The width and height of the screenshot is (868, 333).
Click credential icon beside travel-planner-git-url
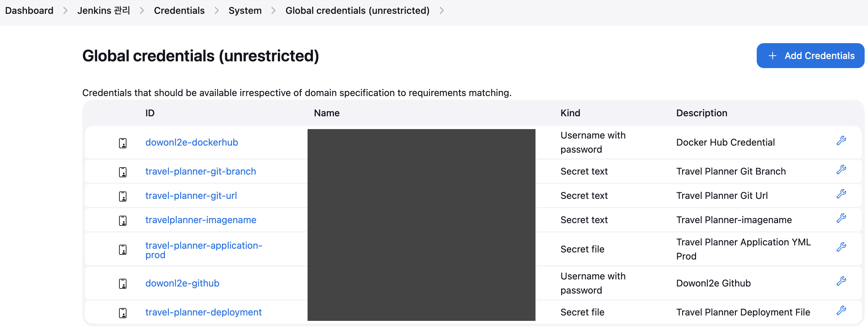(x=123, y=196)
